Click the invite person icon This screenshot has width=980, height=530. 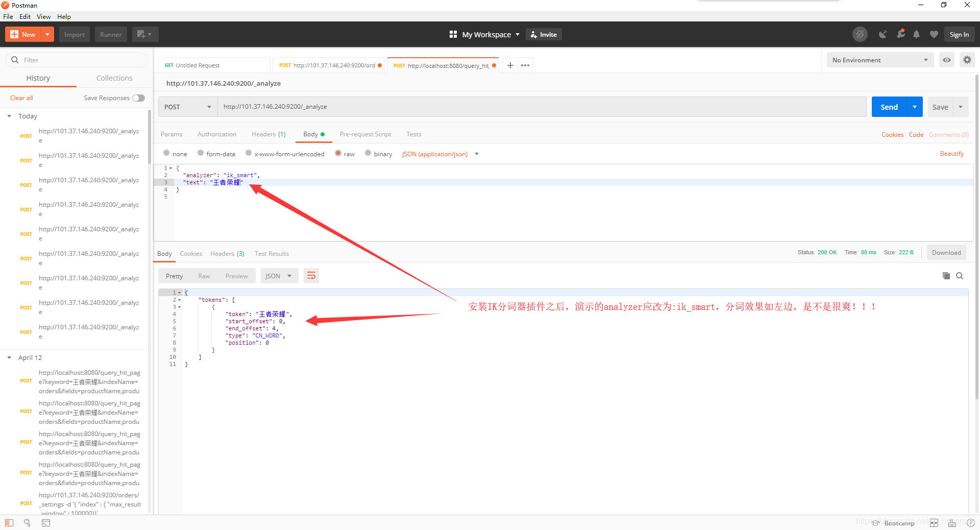(x=533, y=34)
